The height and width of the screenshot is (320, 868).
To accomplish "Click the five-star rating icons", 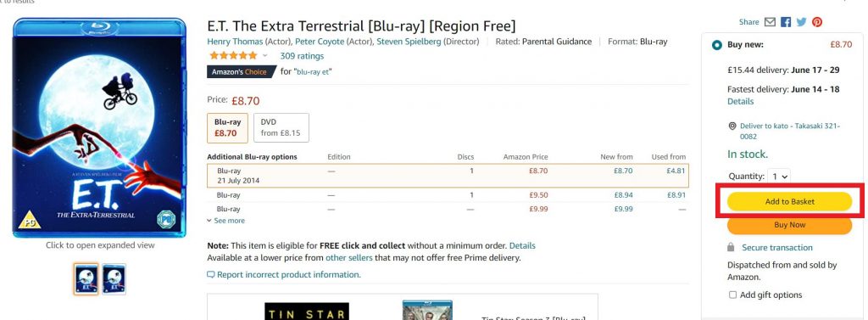I will tap(233, 55).
